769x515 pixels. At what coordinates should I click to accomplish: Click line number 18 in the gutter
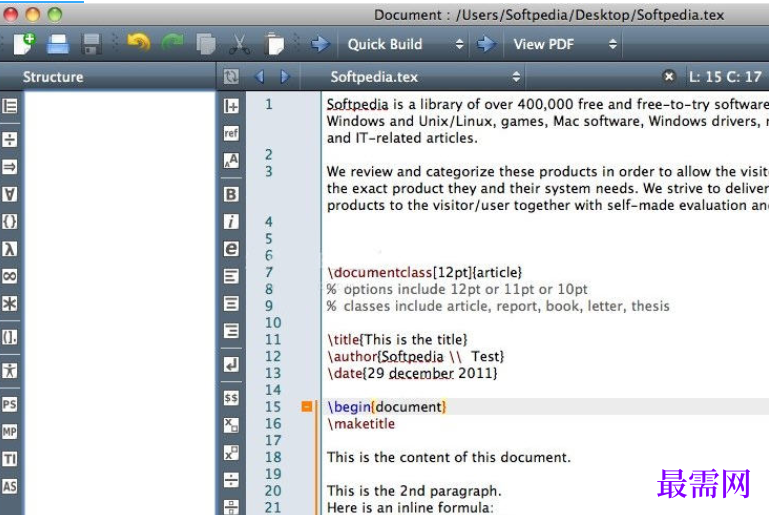tap(273, 457)
